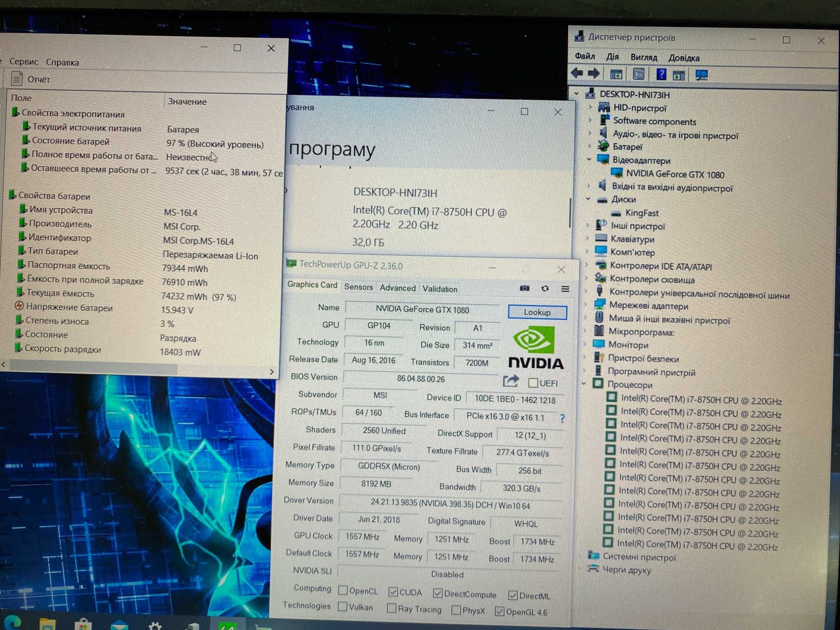Click the Батареї battery icon in Device Manager
This screenshot has width=840, height=630.
tap(604, 146)
